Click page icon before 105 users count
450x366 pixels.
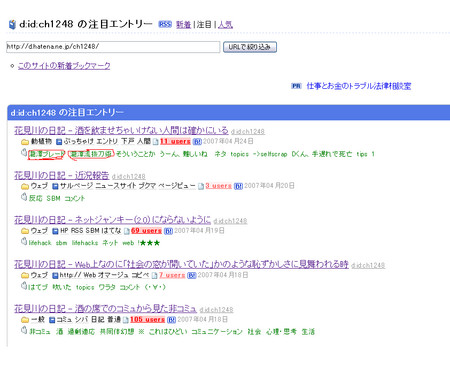tap(126, 320)
